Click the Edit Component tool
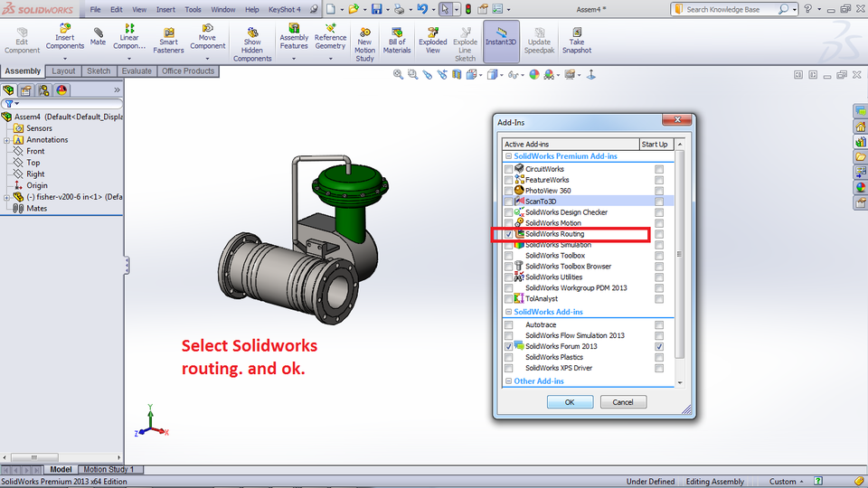The height and width of the screenshot is (488, 868). [x=22, y=41]
